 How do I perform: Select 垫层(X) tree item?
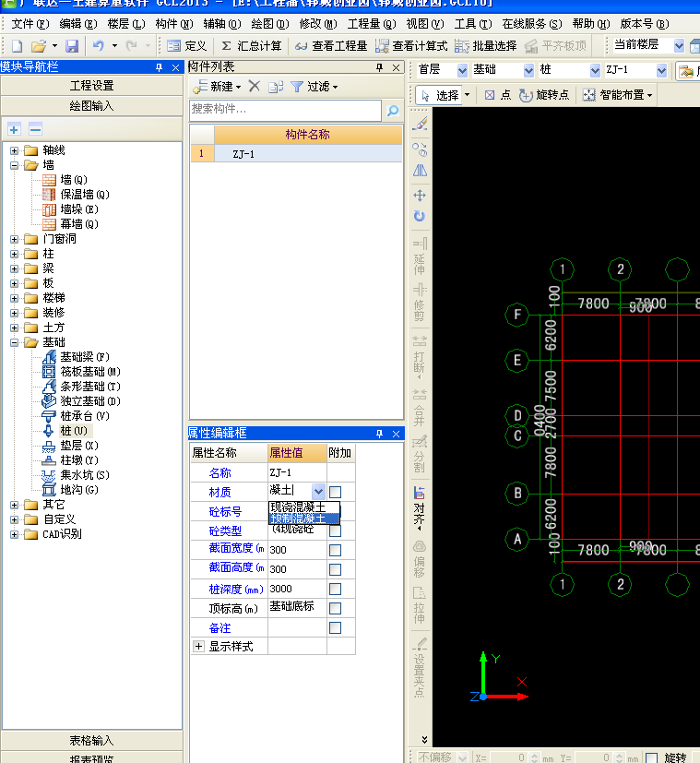78,446
